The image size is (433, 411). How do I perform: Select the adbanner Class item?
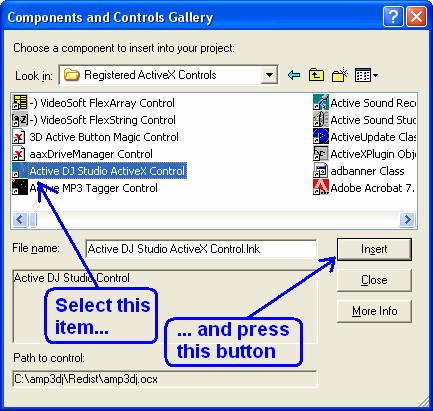(359, 171)
